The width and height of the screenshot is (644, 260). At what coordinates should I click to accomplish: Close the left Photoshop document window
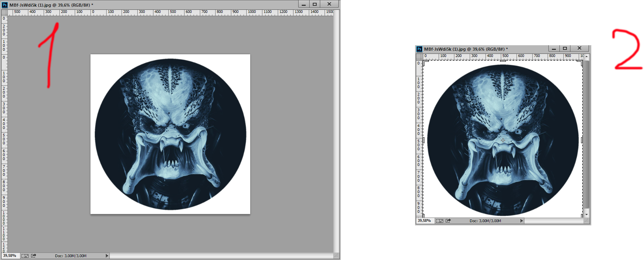(x=329, y=4)
